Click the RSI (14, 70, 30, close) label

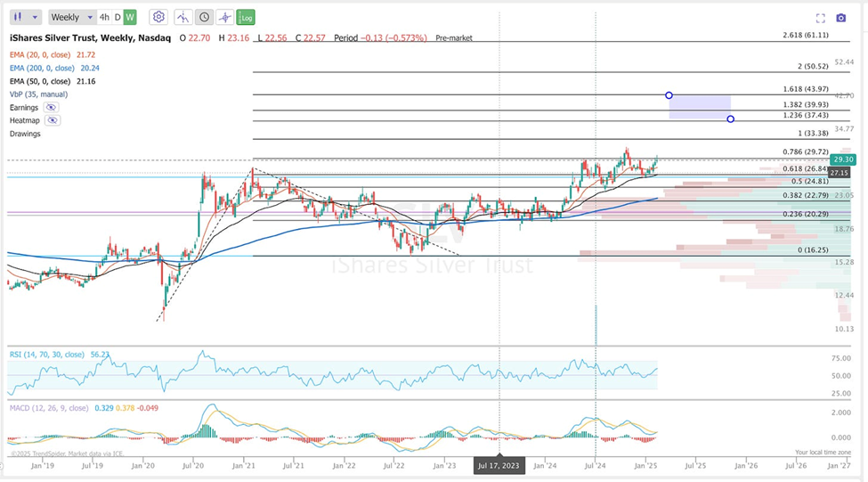pos(47,355)
